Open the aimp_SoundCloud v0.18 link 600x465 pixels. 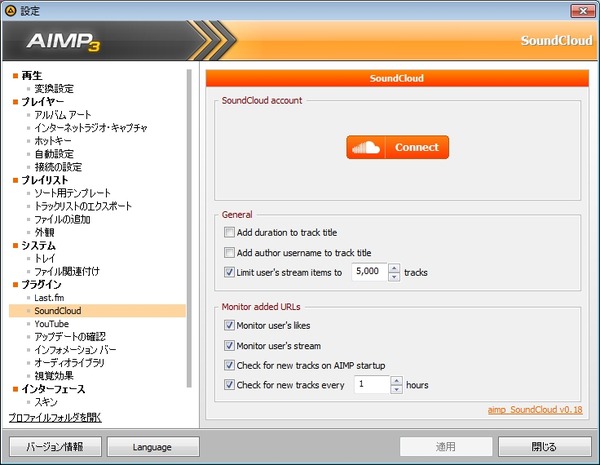(x=535, y=410)
